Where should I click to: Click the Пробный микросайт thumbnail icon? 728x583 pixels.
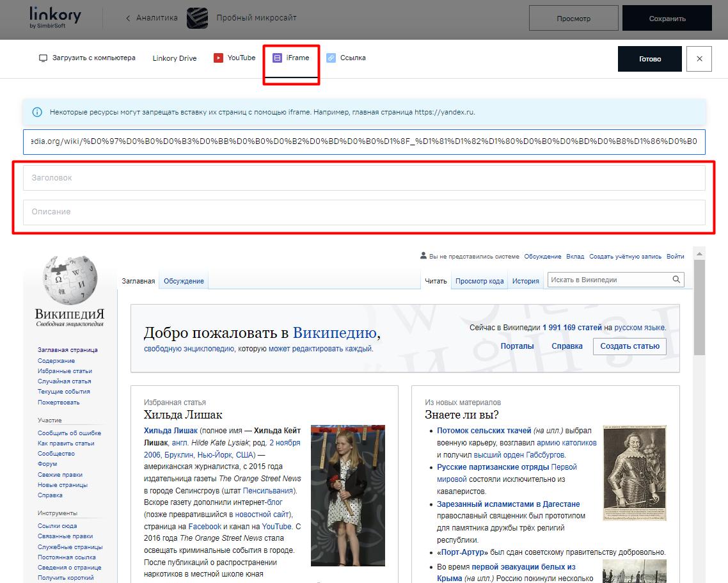click(x=197, y=19)
